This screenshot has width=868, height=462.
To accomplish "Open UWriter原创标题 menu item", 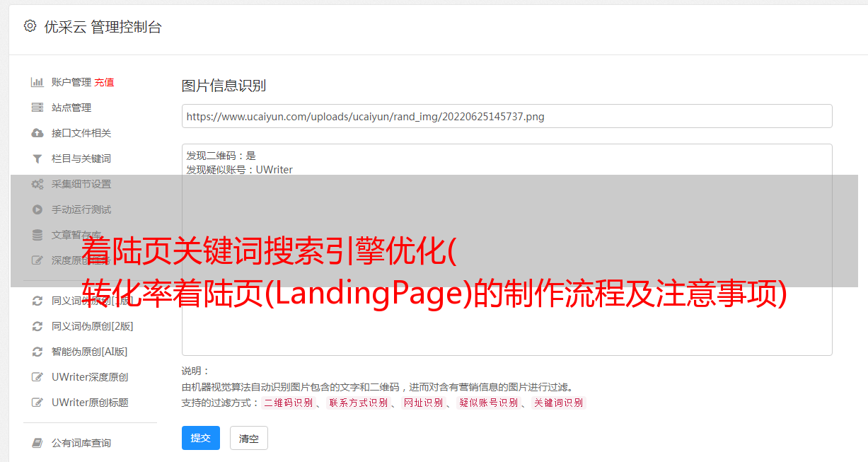I will coord(90,403).
